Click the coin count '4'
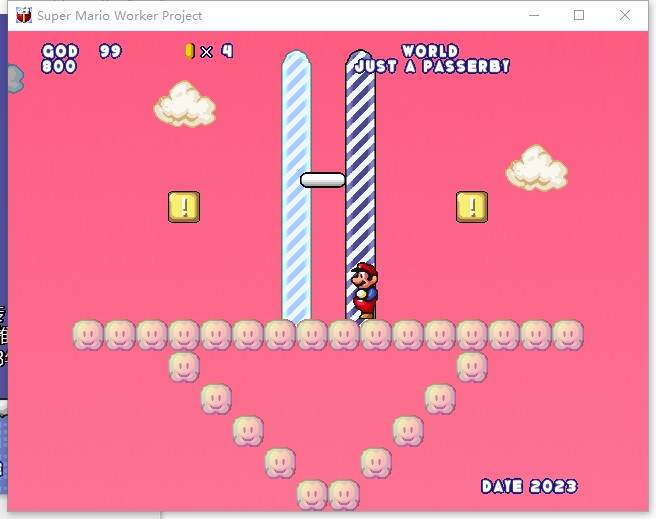656x519 pixels. (227, 51)
